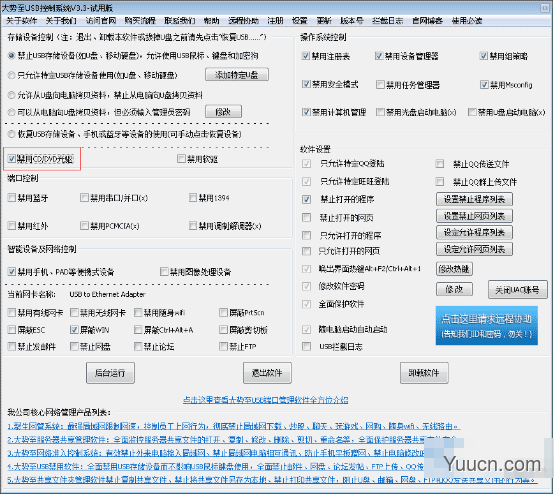Select 只允许特定USB存储设备使用 radio option
This screenshot has width=554, height=494.
pos(12,75)
